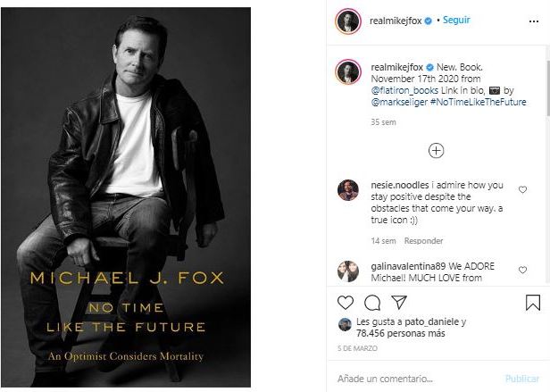550x392 pixels.
Task: Share the post via paper plane icon
Action: 398,303
